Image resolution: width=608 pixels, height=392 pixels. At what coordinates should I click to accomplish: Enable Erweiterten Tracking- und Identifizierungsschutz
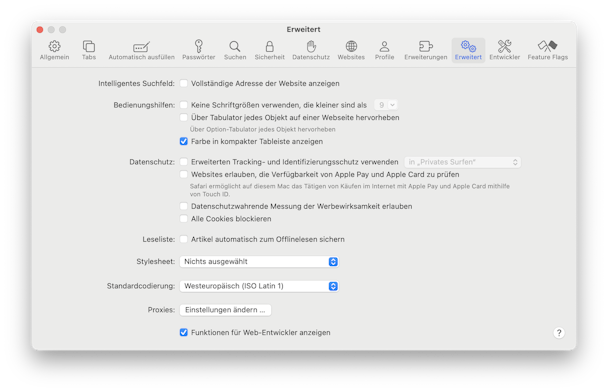184,162
